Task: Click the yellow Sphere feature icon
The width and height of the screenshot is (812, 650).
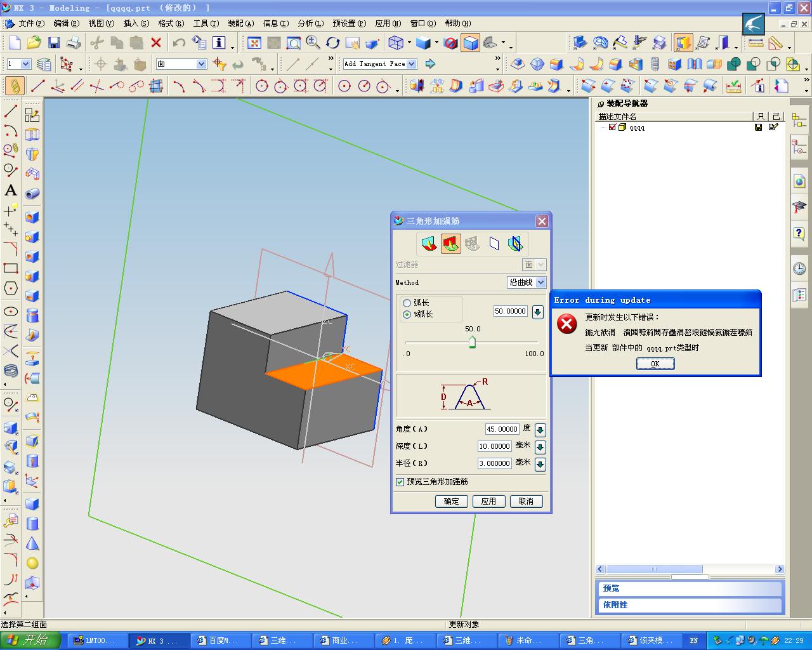Action: 32,563
